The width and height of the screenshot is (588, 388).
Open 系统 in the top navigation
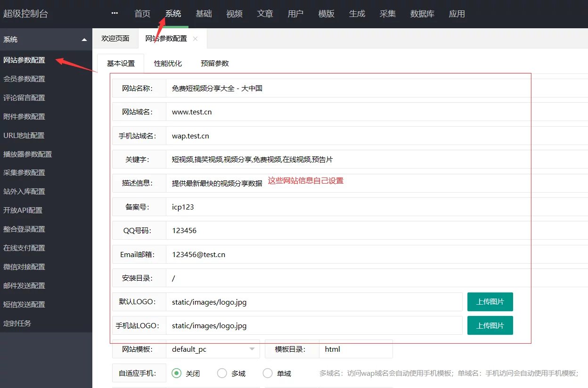(x=173, y=14)
